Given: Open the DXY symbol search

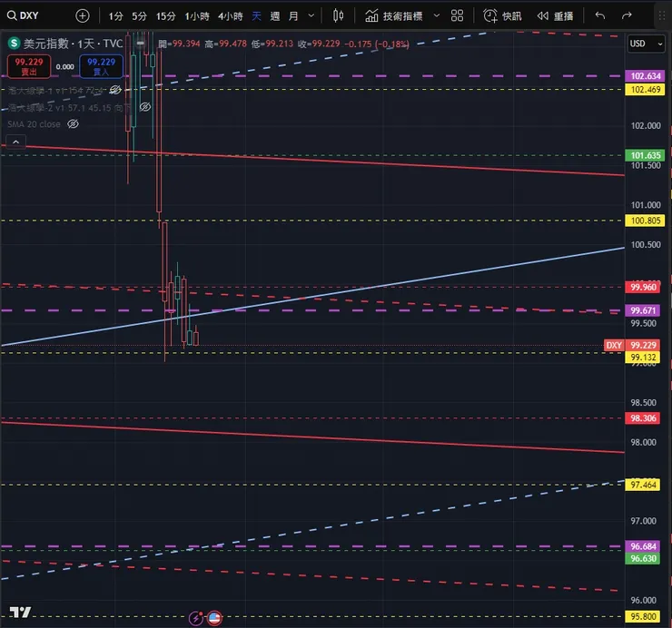Looking at the screenshot, I should pyautogui.click(x=24, y=15).
